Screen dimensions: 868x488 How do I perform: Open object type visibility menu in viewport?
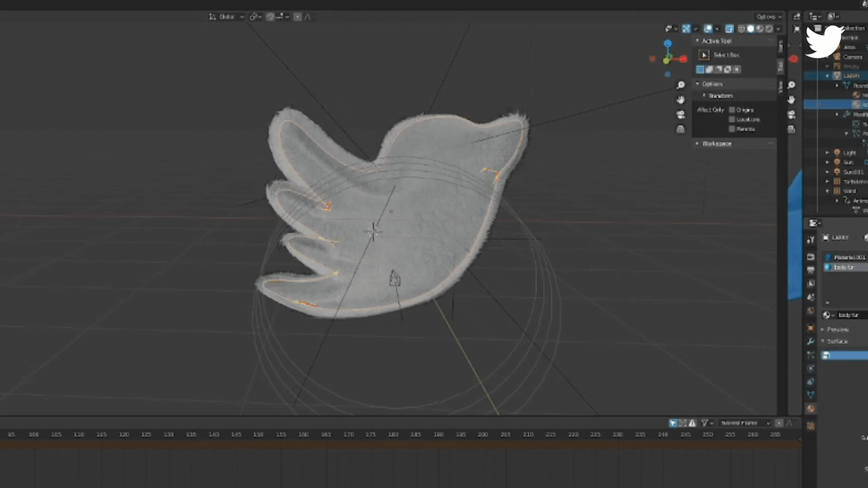coord(671,28)
